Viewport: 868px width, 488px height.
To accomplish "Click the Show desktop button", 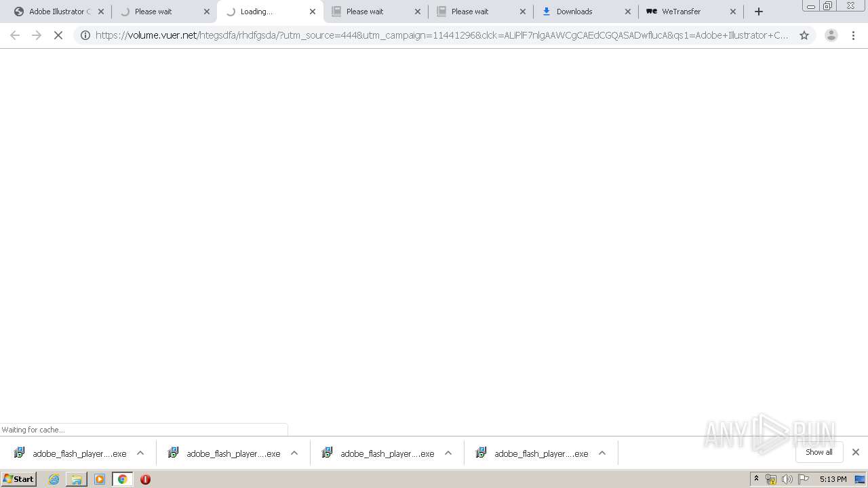I will click(861, 479).
